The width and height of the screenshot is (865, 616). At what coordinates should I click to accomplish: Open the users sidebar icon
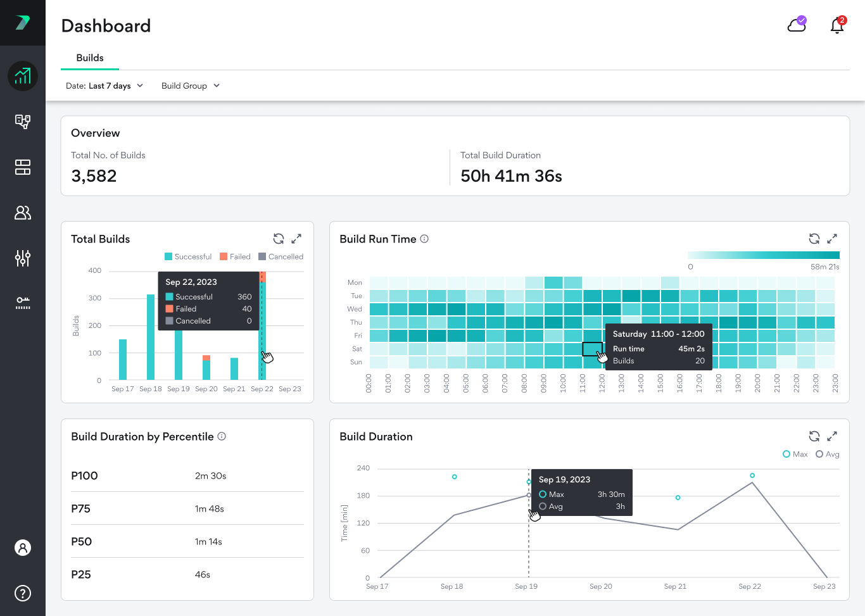coord(23,213)
